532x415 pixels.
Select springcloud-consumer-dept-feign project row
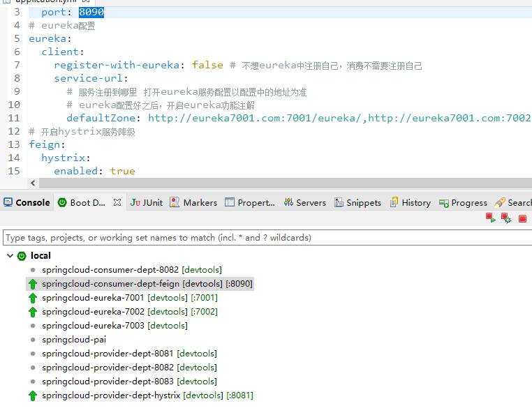(x=140, y=284)
